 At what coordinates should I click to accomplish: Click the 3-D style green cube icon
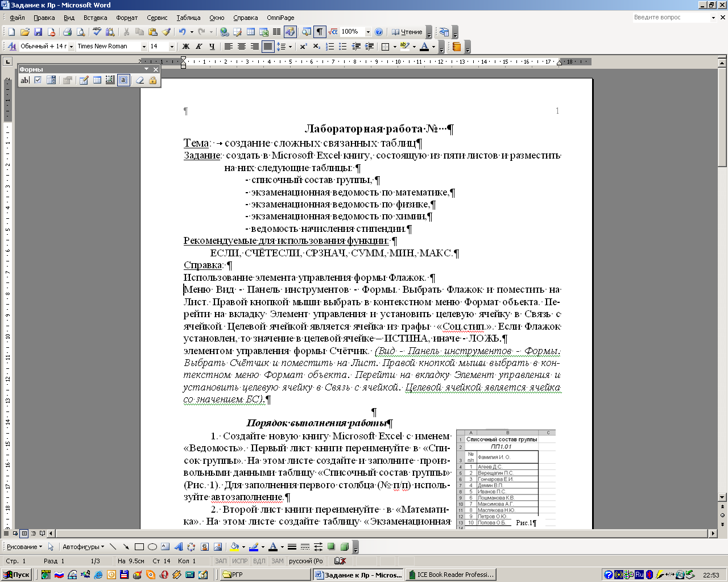(x=345, y=547)
